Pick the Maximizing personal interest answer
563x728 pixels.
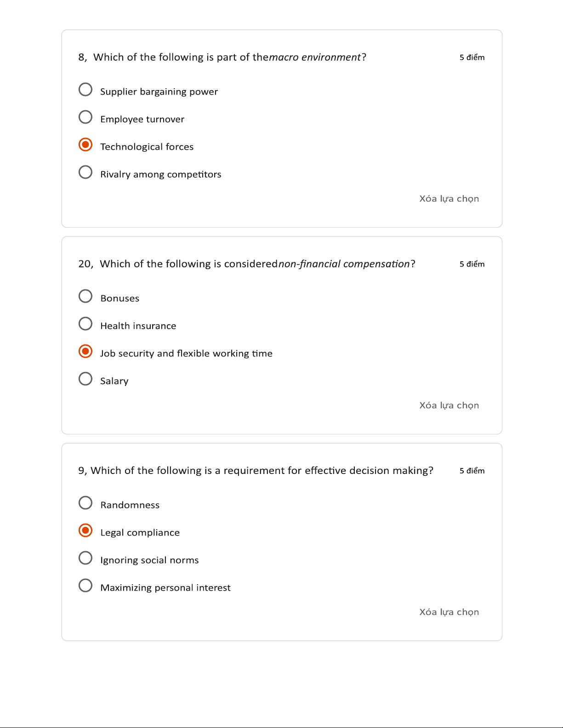(x=85, y=586)
